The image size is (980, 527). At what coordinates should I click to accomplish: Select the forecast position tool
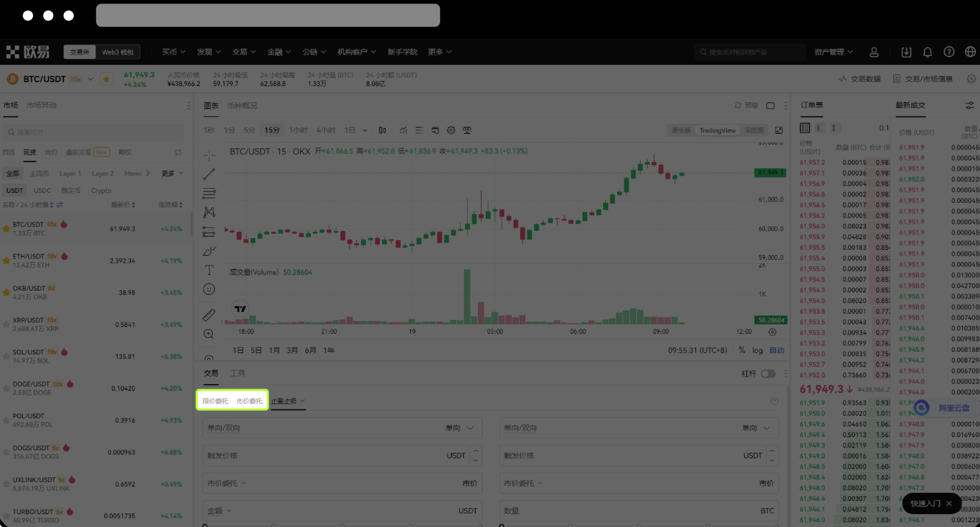[x=209, y=232]
